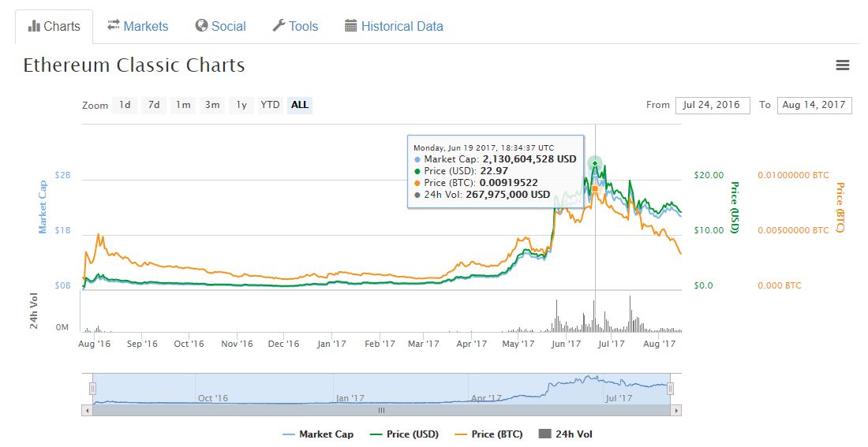The height and width of the screenshot is (447, 868).
Task: Click tooltip 24h Vol value 267,975,000 USD
Action: (507, 194)
